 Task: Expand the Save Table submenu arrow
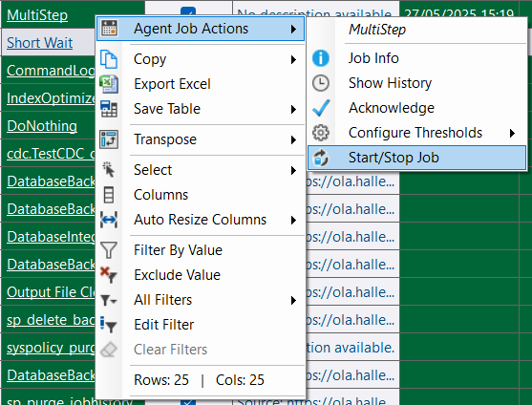click(293, 109)
